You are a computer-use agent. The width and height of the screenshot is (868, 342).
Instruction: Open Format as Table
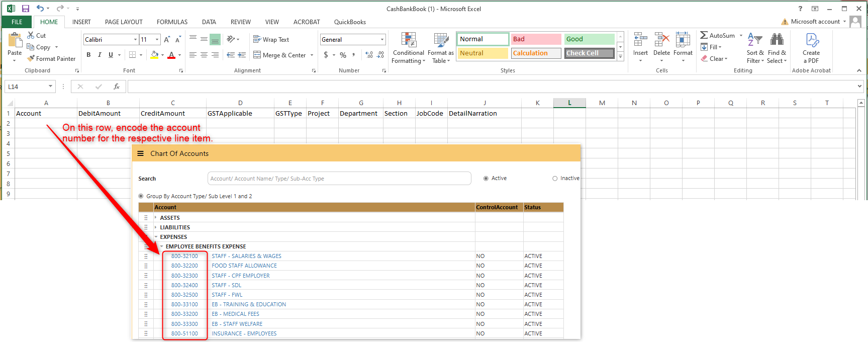441,48
